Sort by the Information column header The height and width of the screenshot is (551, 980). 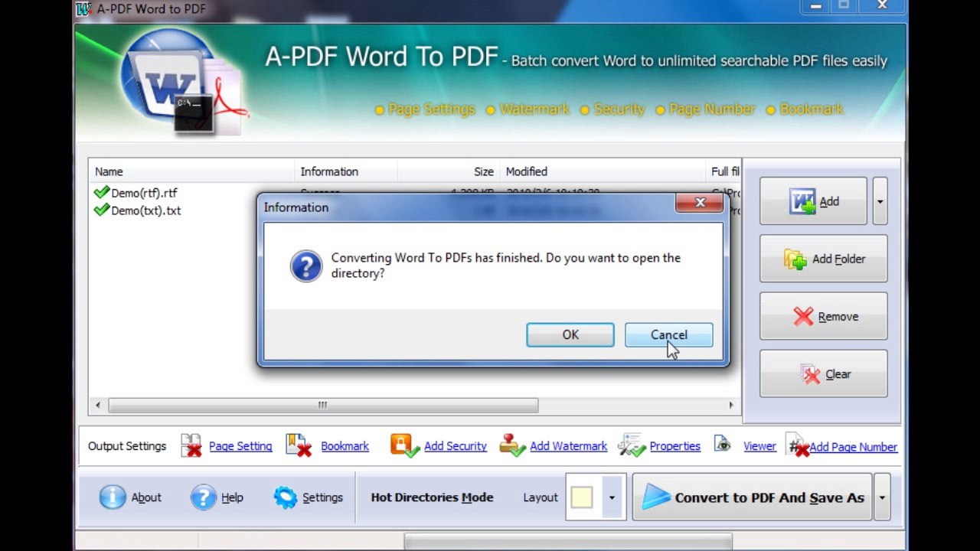click(346, 171)
